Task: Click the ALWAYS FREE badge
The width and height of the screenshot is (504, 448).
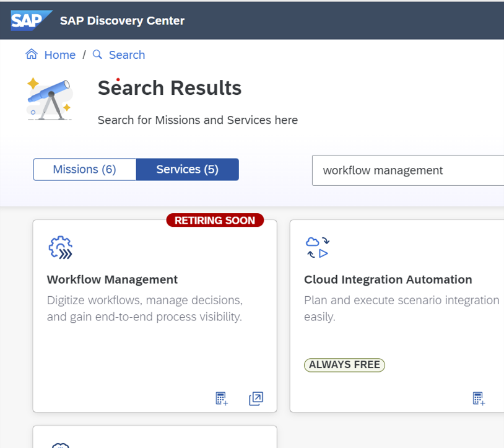Action: pyautogui.click(x=344, y=365)
